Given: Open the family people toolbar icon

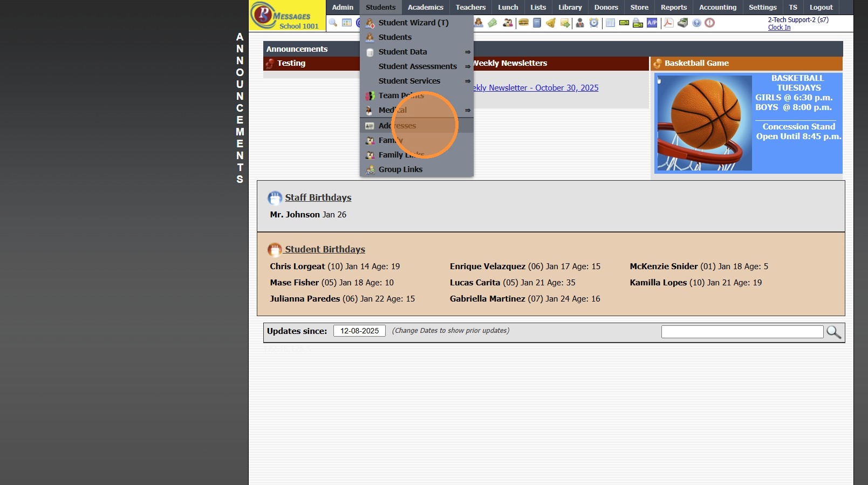Looking at the screenshot, I should pos(508,23).
